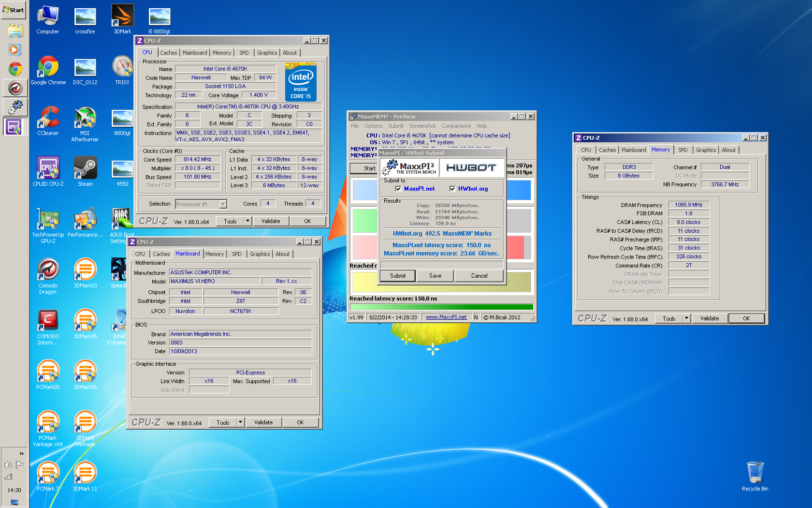Open the Processor #1 selection dropdown
Image resolution: width=812 pixels, height=508 pixels.
201,204
